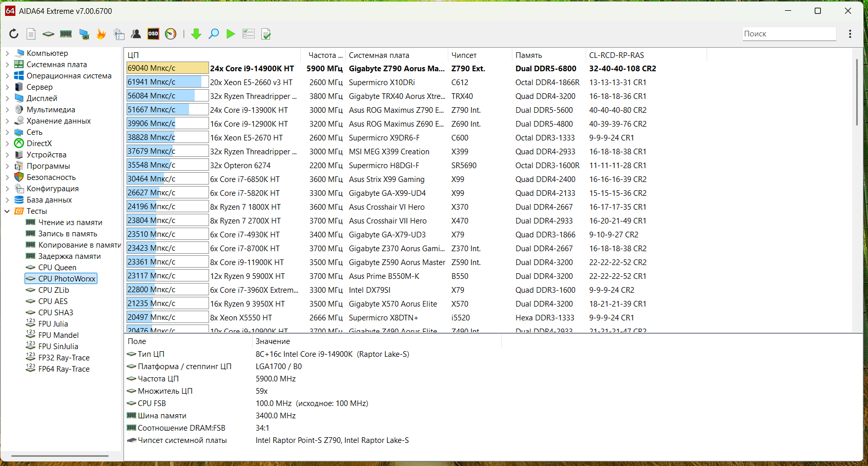
Task: Select the 69040 Мпкс/с result bar
Action: click(x=168, y=68)
